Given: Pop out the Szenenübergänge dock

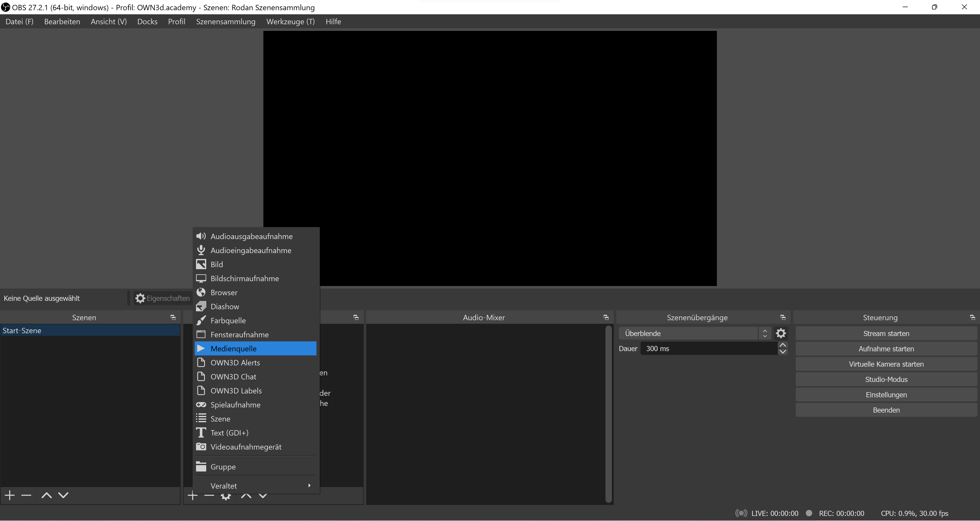Looking at the screenshot, I should click(x=782, y=317).
